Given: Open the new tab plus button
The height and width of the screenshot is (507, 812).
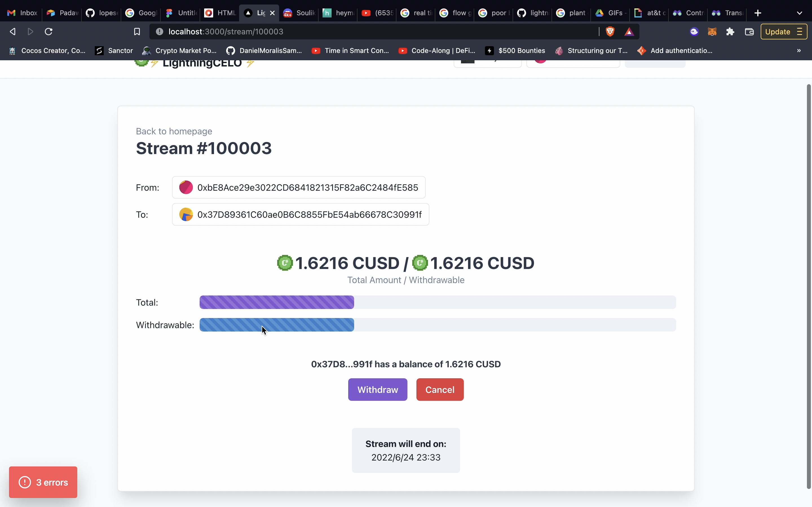Looking at the screenshot, I should coord(758,13).
